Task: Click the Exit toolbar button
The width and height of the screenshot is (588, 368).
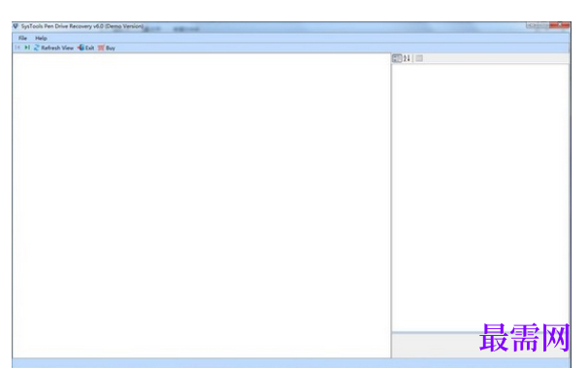Action: pyautogui.click(x=86, y=48)
